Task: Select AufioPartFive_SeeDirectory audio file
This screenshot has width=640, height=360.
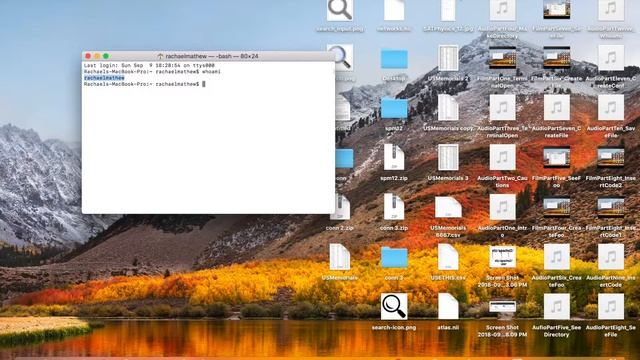Action: click(556, 306)
